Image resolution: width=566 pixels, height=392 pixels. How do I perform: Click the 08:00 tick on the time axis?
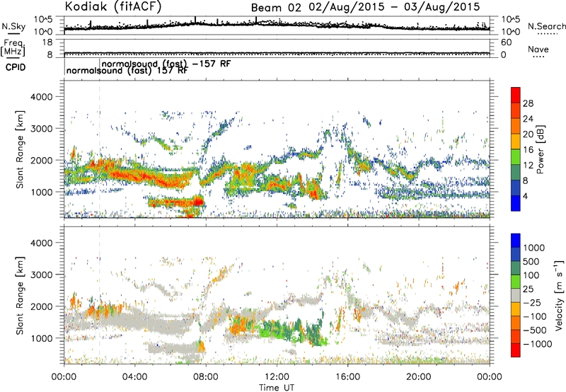(x=206, y=377)
